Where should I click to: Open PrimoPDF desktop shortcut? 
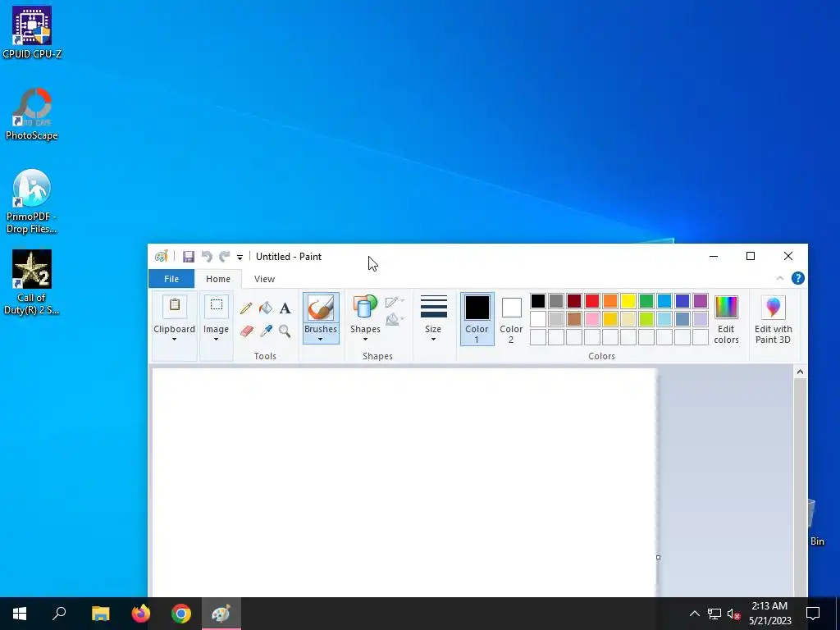pyautogui.click(x=32, y=202)
